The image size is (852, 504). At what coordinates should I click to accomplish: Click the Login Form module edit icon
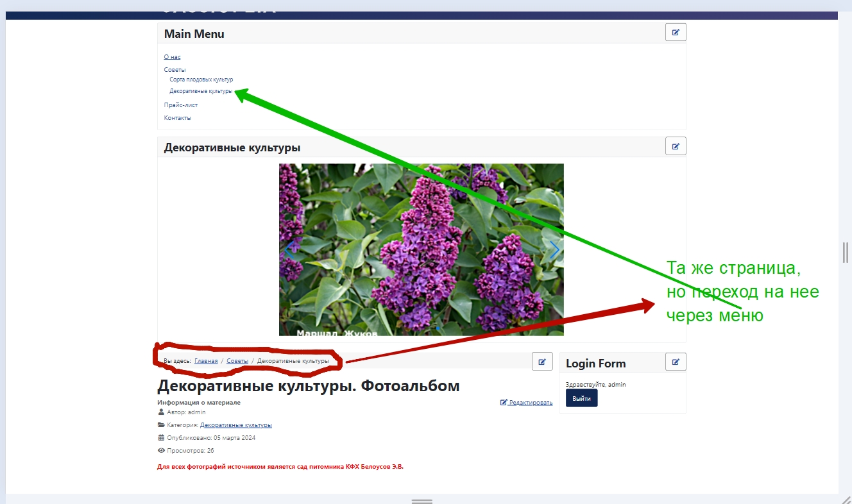pyautogui.click(x=676, y=362)
